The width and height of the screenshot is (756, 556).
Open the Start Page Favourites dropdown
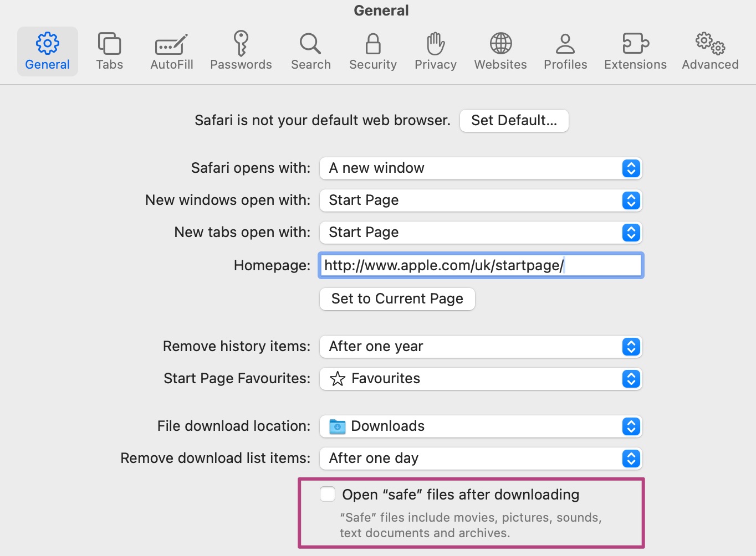(x=481, y=379)
